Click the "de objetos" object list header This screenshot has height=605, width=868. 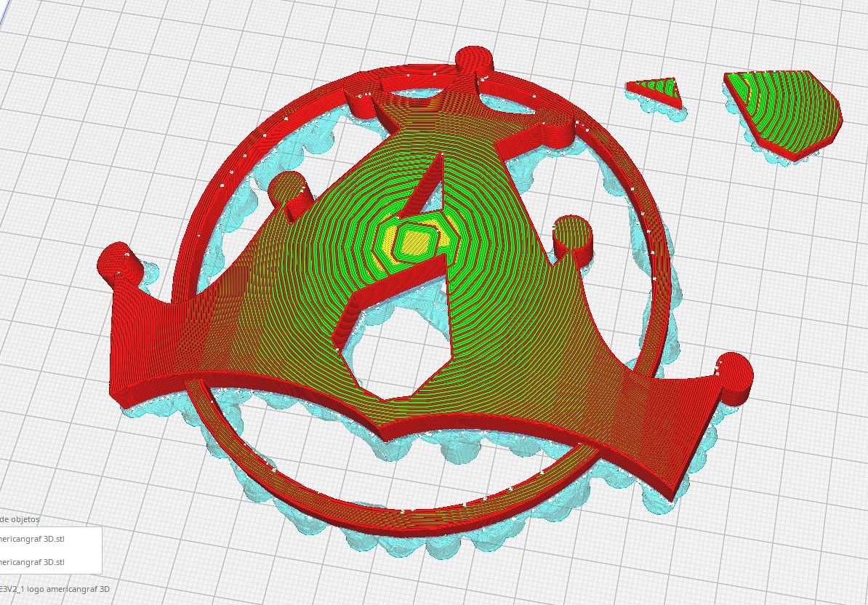point(20,519)
